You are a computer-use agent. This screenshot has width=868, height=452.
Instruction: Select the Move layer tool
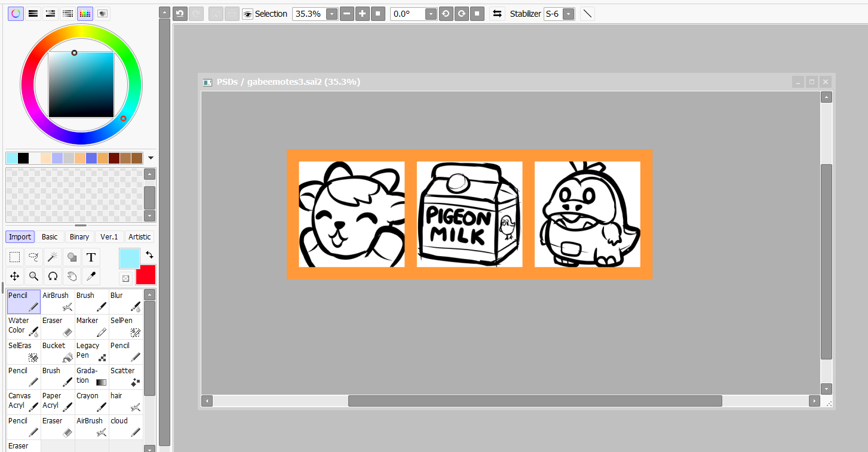tap(15, 276)
